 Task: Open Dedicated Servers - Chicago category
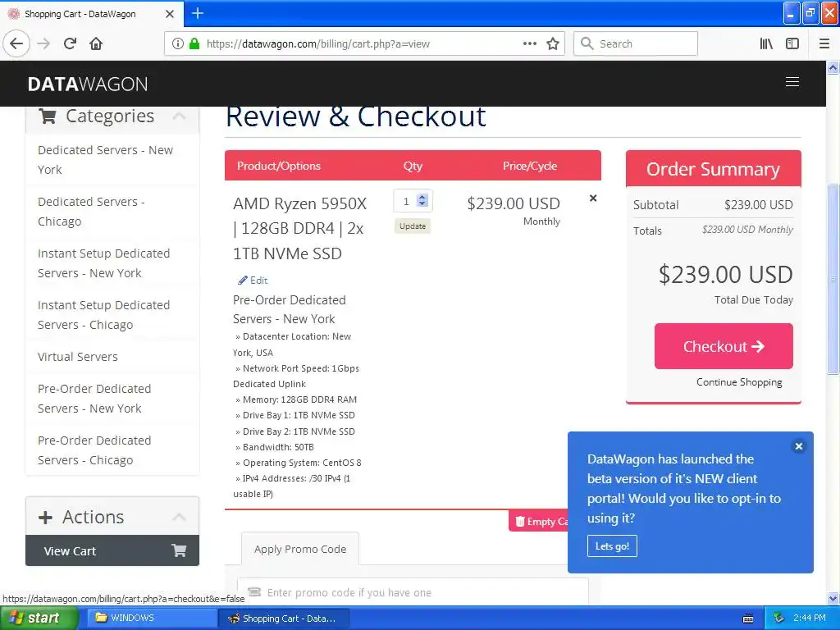tap(112, 212)
